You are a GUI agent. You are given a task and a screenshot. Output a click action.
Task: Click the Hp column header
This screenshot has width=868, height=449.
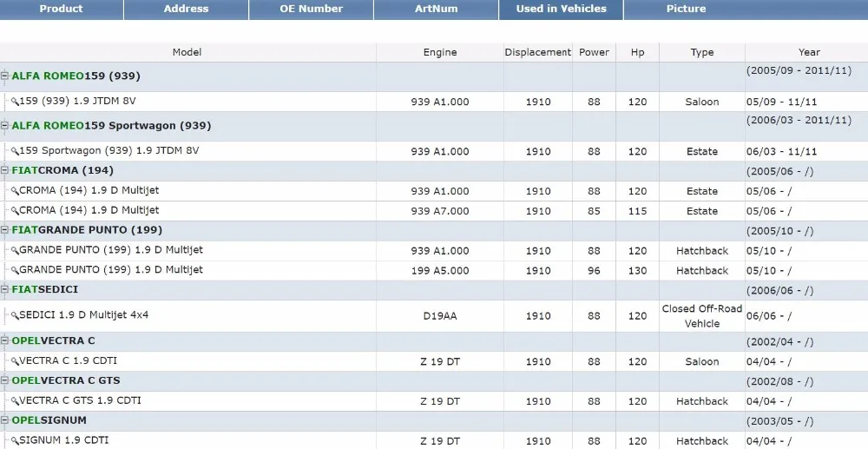point(638,53)
